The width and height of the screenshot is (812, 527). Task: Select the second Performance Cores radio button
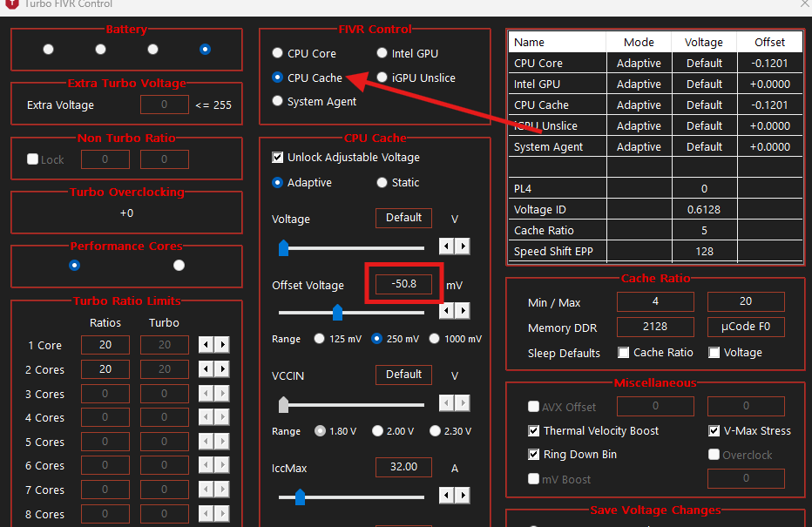click(x=179, y=266)
